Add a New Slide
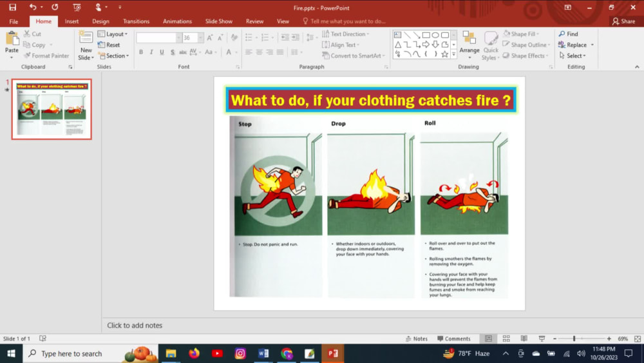Viewport: 644px width, 363px height. coord(86,46)
